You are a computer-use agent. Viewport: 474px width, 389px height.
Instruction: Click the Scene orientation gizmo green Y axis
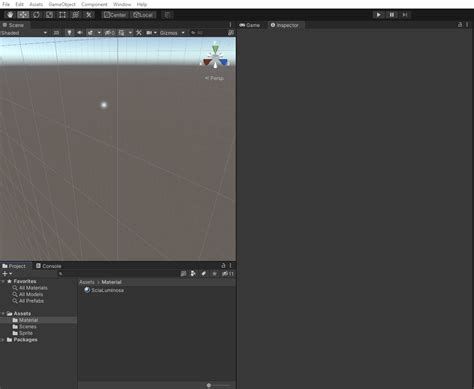tap(215, 49)
